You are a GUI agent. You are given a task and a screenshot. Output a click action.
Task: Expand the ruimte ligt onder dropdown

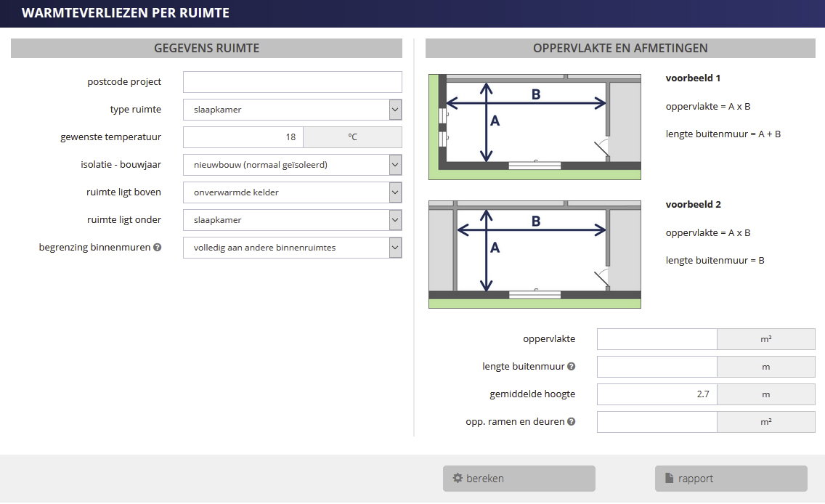point(293,220)
